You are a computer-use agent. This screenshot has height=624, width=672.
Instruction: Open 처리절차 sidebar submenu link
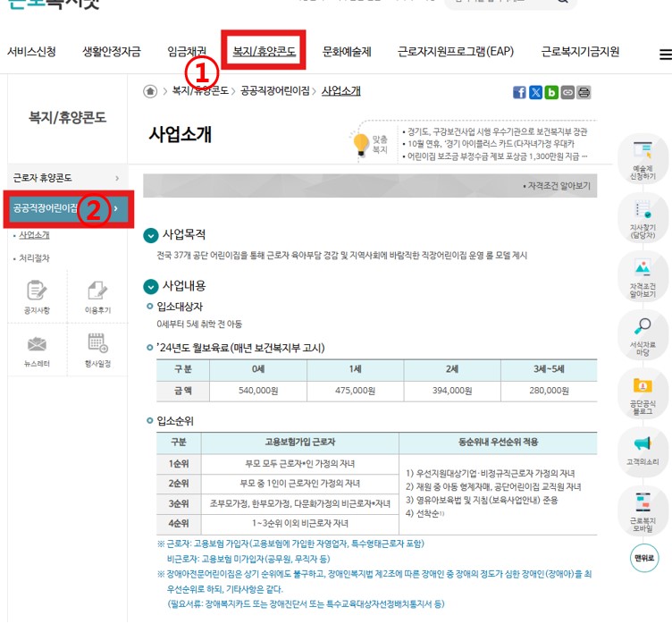point(34,258)
